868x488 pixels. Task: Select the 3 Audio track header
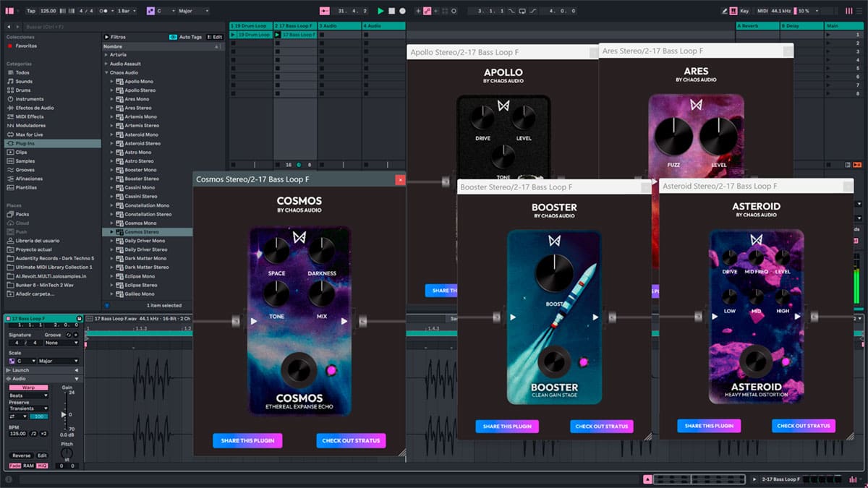click(x=339, y=26)
